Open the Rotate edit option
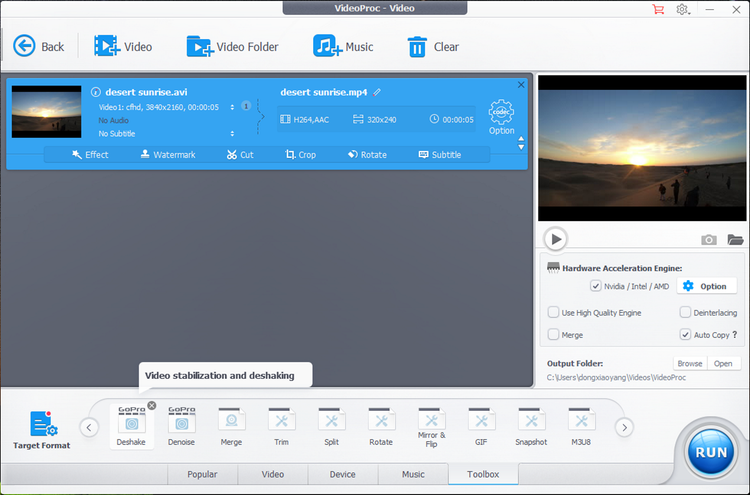Image resolution: width=750 pixels, height=495 pixels. [x=367, y=154]
